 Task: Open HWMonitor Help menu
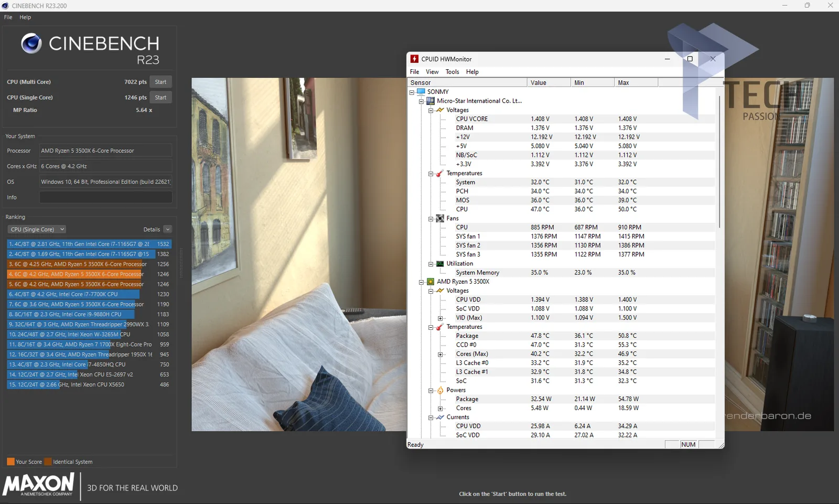(472, 72)
